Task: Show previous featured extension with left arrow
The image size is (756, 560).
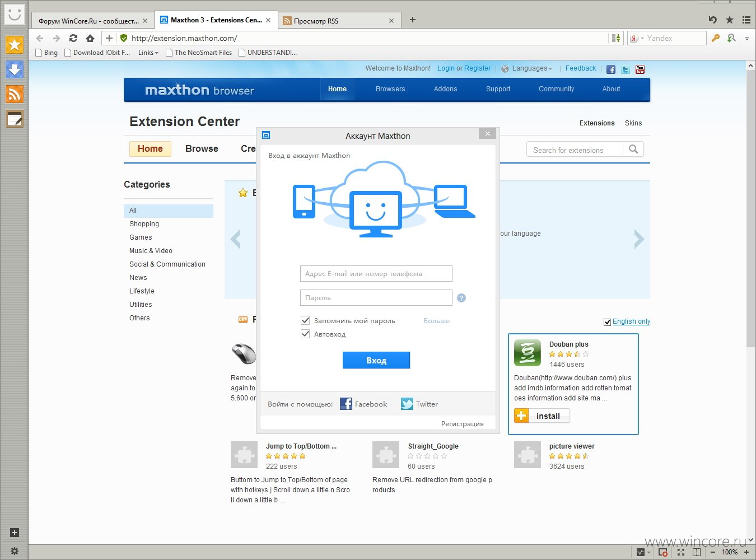Action: point(236,239)
